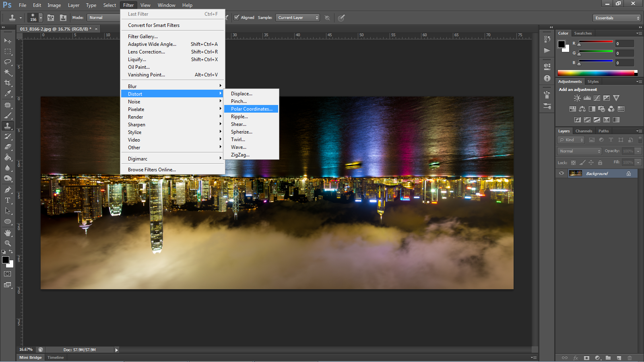This screenshot has height=362, width=644.
Task: Click Convert for Smart Filters
Action: click(x=173, y=25)
